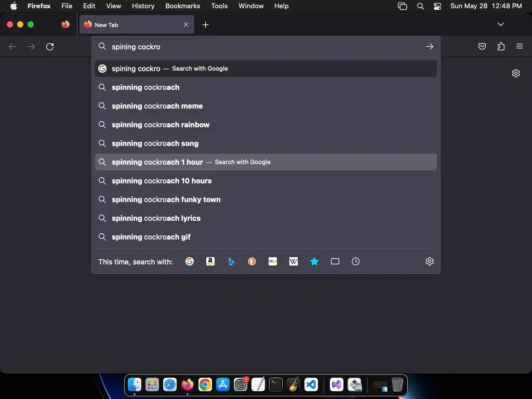Open Trash from the Dock
The image size is (532, 399).
pos(397,384)
